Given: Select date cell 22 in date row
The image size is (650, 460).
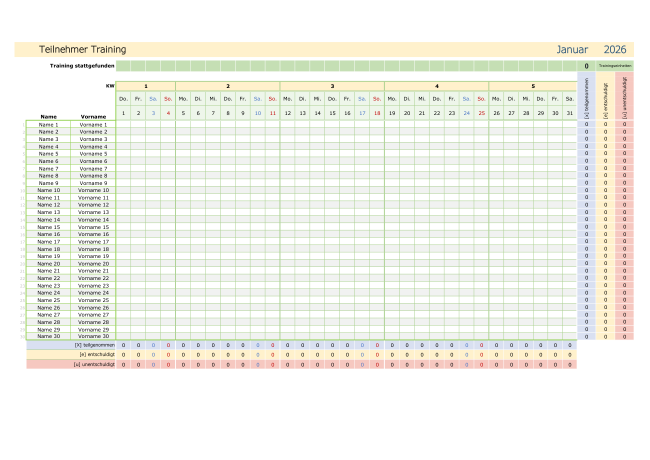Looking at the screenshot, I should [x=437, y=113].
